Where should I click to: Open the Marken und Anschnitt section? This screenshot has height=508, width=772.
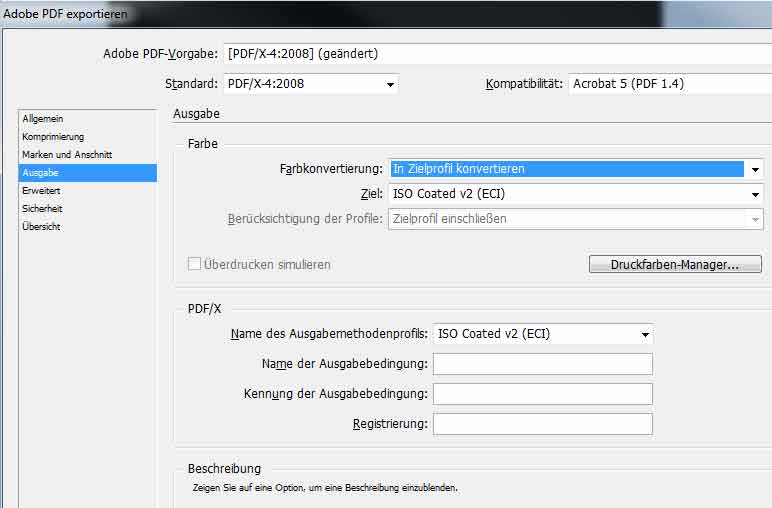pos(88,155)
